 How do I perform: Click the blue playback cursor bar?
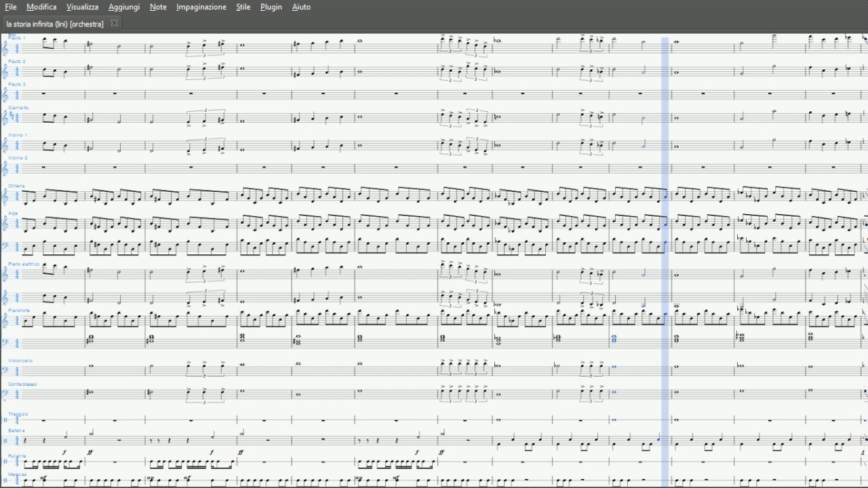click(665, 261)
